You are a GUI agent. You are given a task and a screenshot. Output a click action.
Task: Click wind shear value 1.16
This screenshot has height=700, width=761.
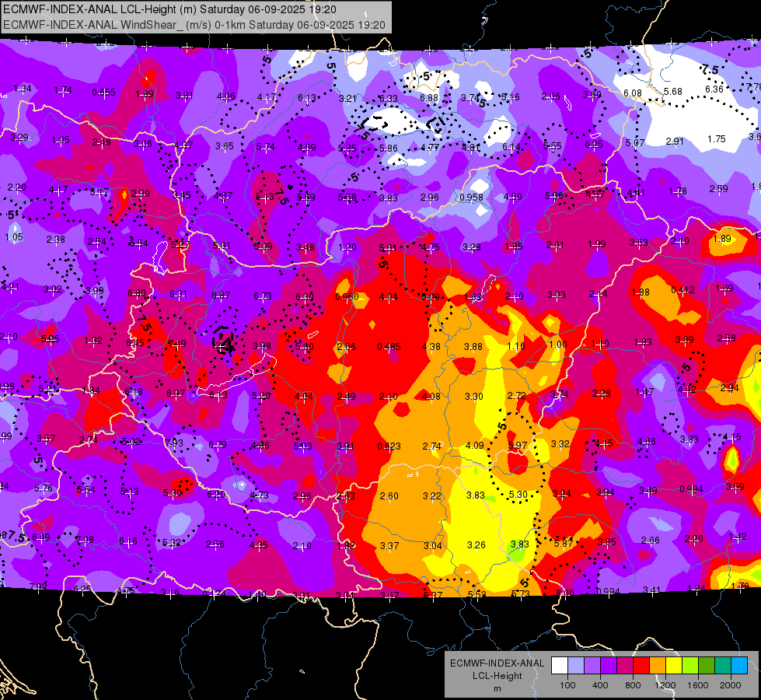[516, 346]
